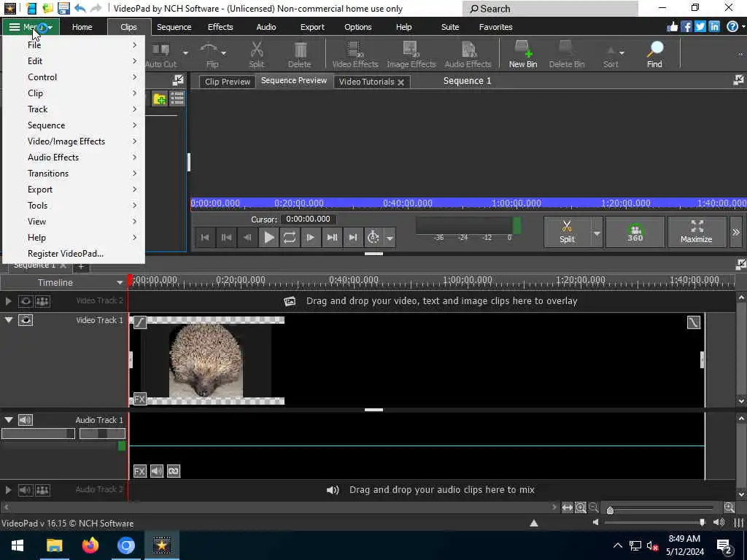Toggle Video Track 2 visibility eye

[26, 301]
